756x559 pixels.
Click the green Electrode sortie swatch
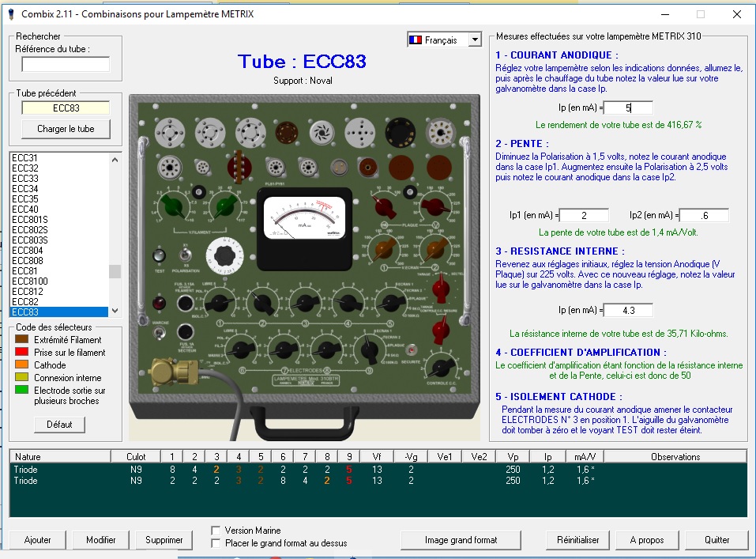pos(21,390)
